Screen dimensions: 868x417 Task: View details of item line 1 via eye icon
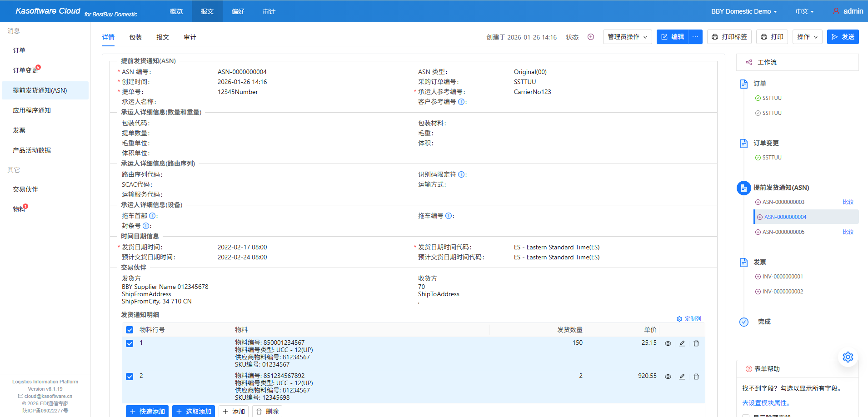click(x=668, y=343)
